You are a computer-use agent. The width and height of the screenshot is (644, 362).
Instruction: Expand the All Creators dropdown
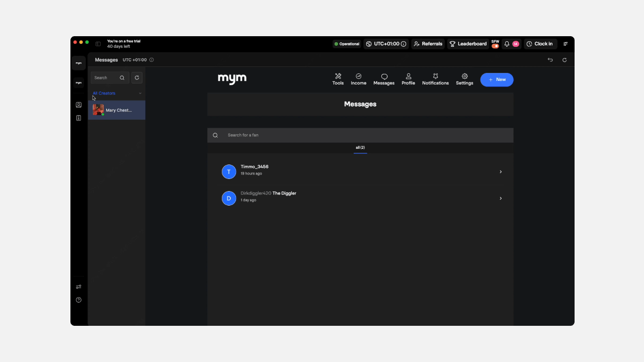(x=117, y=93)
